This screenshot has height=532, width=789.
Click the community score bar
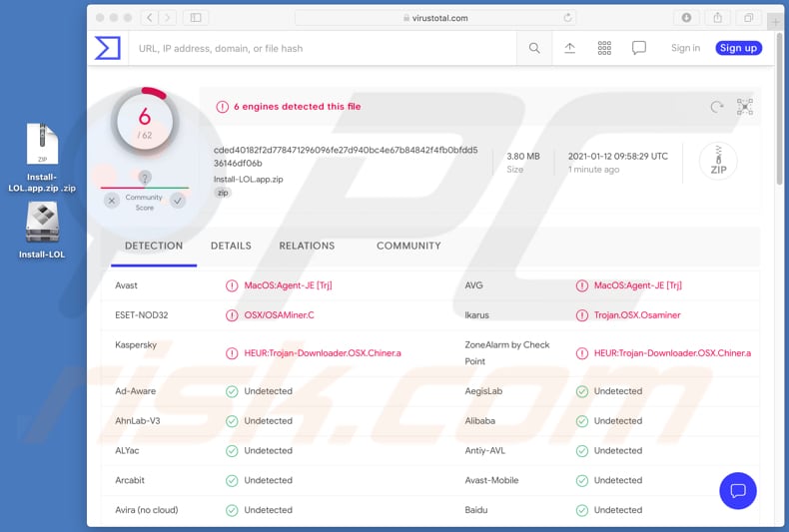click(x=145, y=188)
